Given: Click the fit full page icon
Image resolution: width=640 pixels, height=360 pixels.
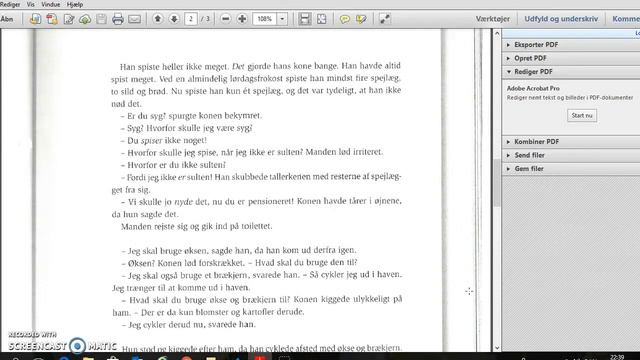Looking at the screenshot, I should pyautogui.click(x=322, y=19).
